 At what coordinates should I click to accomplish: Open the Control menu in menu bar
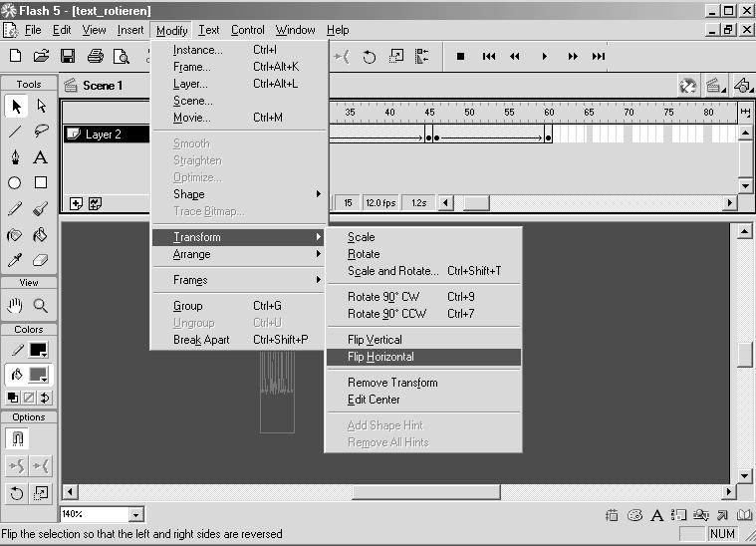pos(247,30)
